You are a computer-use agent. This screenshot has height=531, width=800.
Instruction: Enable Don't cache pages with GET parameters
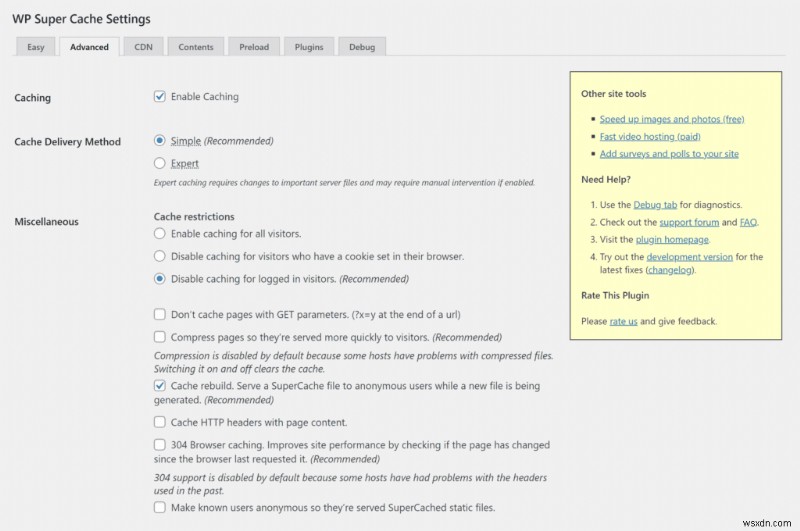(160, 314)
